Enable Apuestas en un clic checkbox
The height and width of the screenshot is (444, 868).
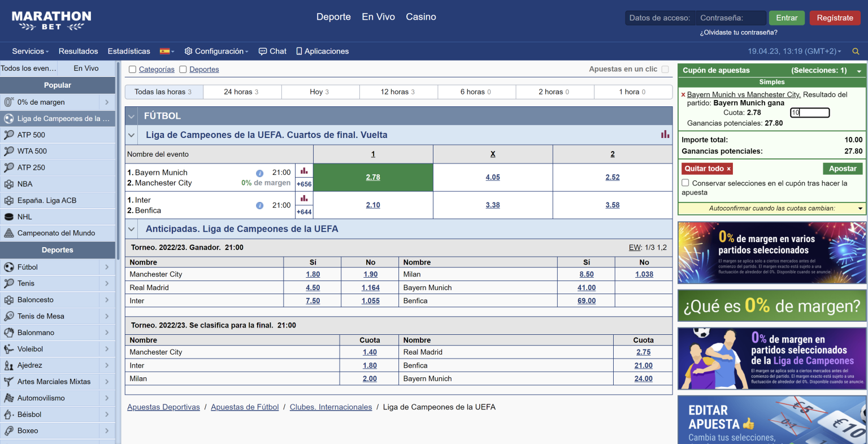click(665, 70)
